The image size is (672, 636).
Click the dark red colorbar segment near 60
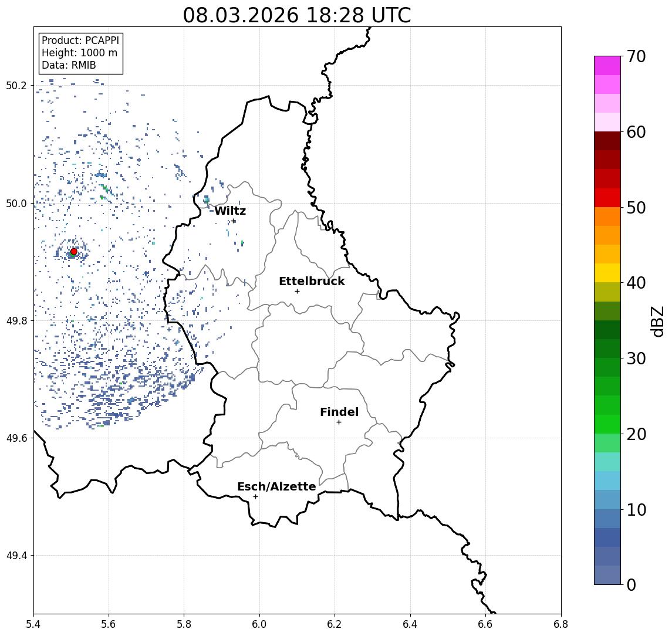tap(607, 141)
